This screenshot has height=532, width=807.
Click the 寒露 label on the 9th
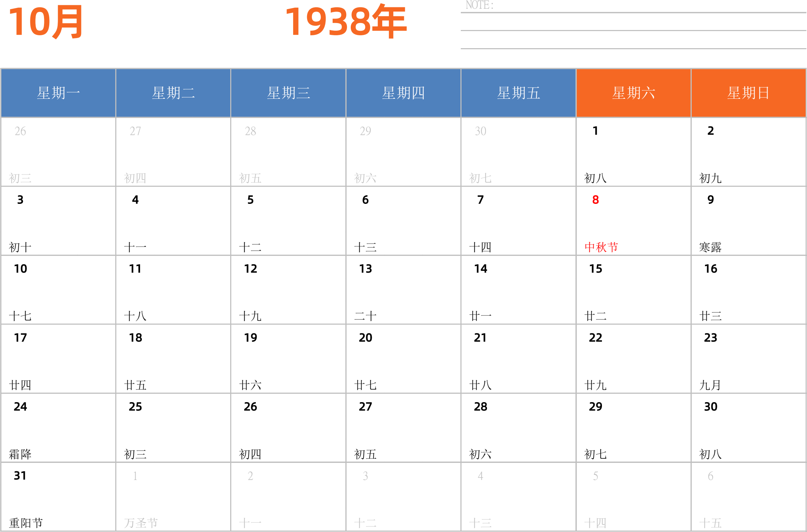(x=710, y=247)
